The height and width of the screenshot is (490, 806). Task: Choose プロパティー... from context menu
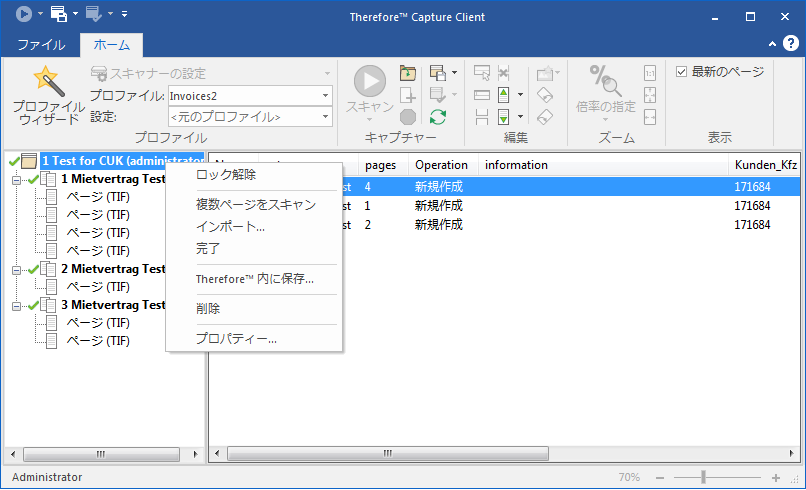pyautogui.click(x=254, y=339)
